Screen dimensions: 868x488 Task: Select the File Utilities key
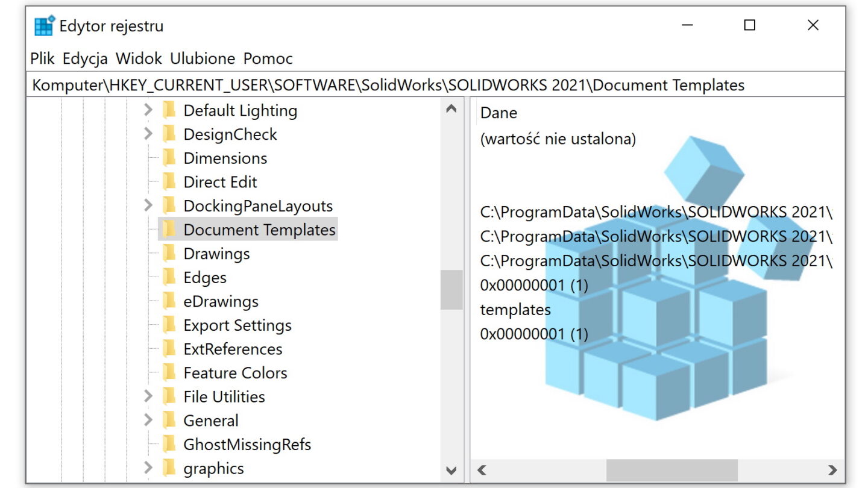tap(224, 396)
